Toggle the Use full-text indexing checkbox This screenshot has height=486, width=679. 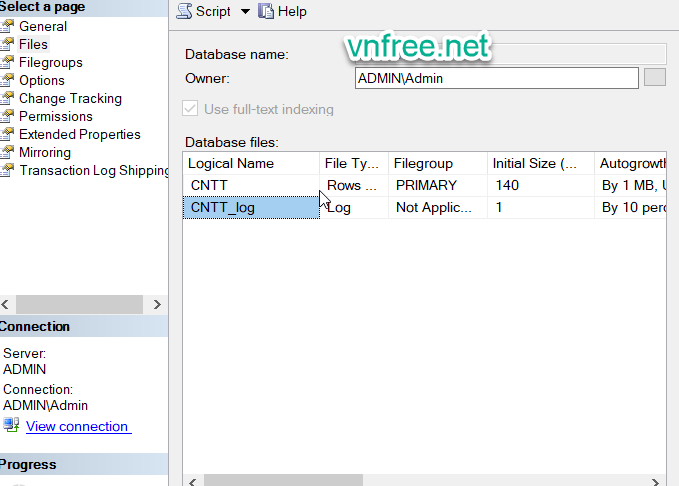pos(190,109)
